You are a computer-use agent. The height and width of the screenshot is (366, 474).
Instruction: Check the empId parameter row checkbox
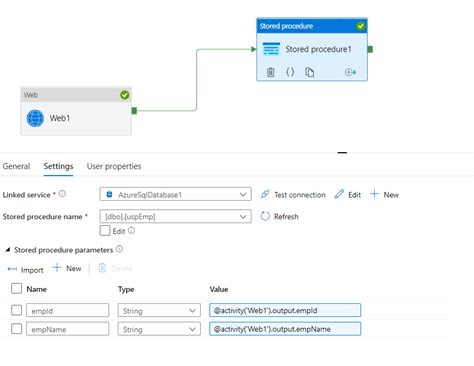pos(16,310)
